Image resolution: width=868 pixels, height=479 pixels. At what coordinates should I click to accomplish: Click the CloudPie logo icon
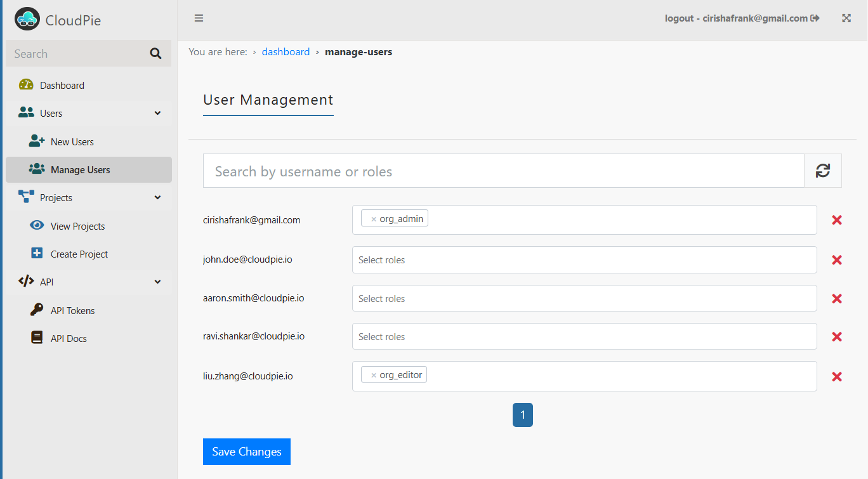(27, 20)
